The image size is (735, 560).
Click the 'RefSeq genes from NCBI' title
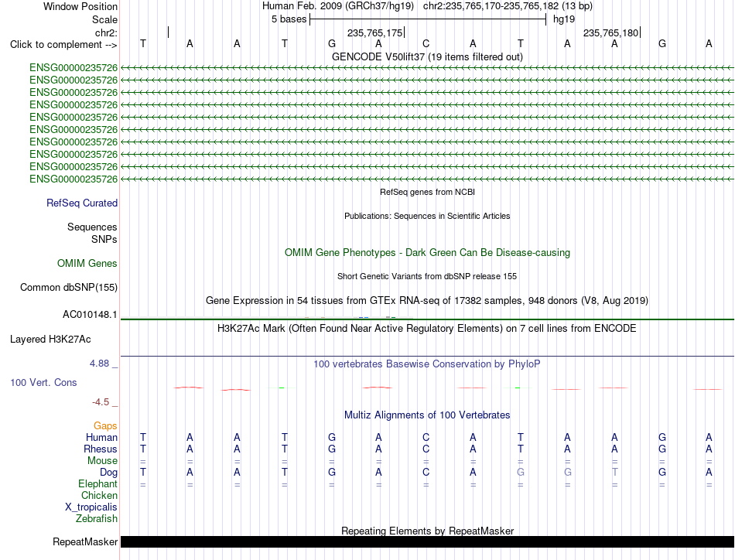[428, 192]
